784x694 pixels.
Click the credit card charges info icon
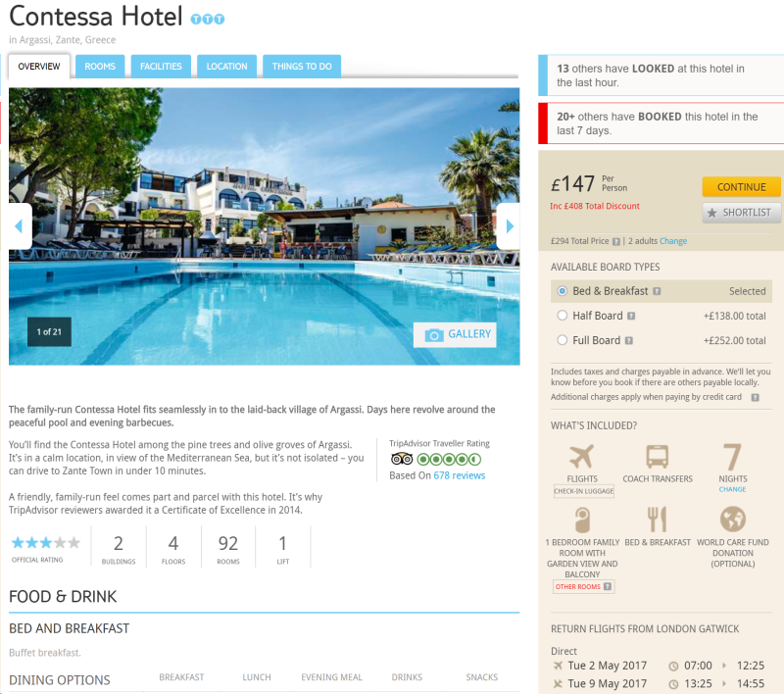tap(755, 398)
